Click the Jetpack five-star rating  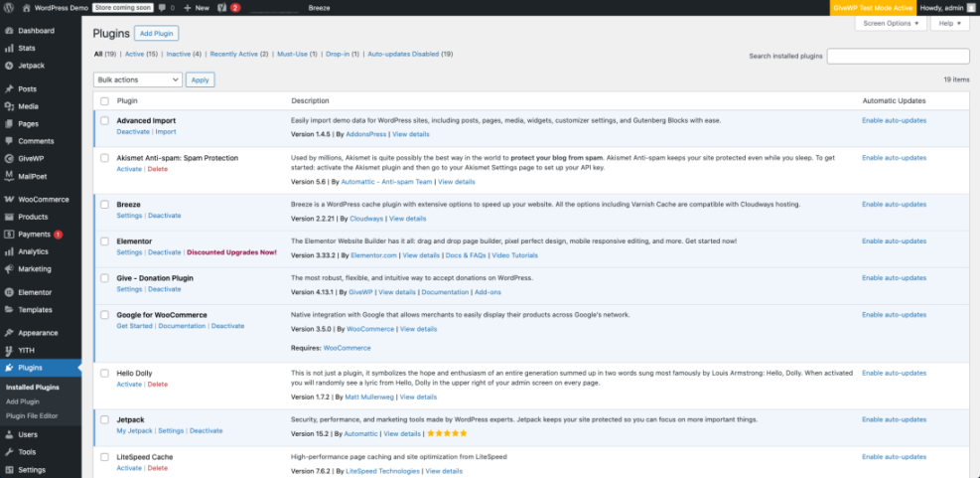point(447,433)
